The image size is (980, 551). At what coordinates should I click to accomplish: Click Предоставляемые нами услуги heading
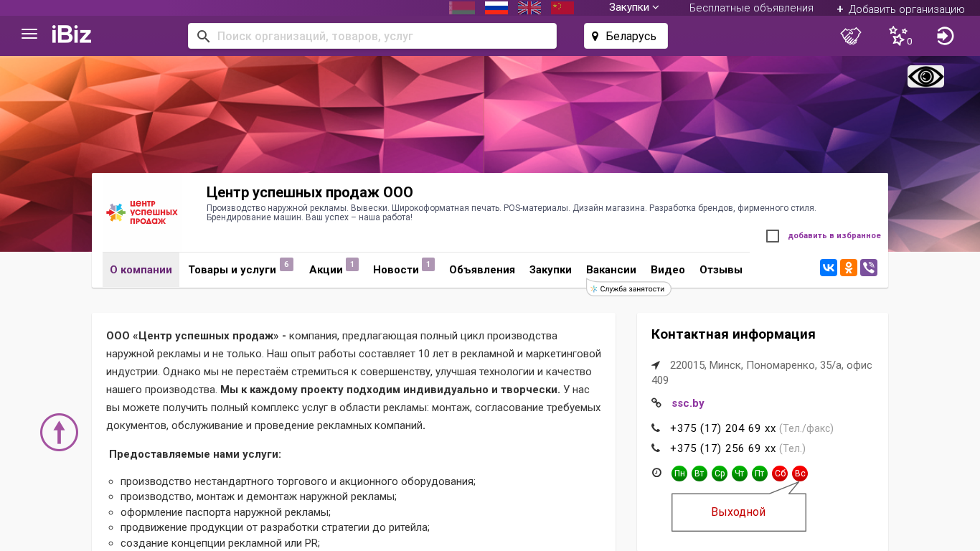(195, 454)
